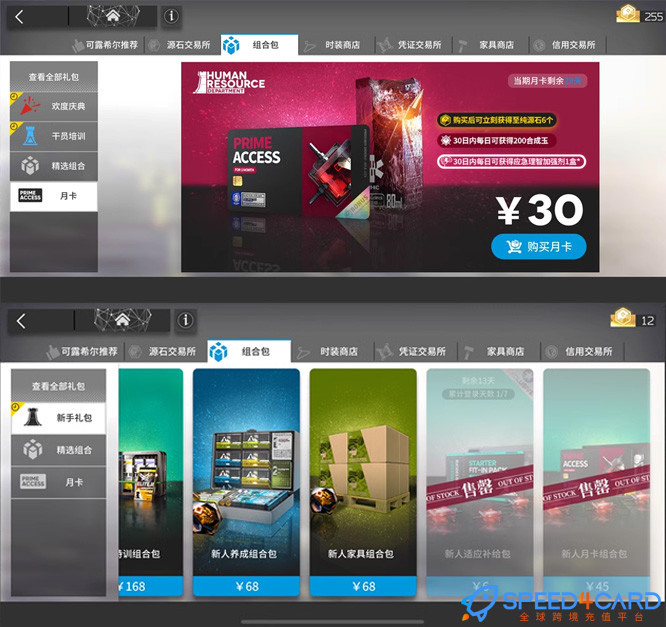Click 购买后可立刻获得至纯源石6个 benefit label
Image resolution: width=666 pixels, height=627 pixels.
[x=497, y=120]
